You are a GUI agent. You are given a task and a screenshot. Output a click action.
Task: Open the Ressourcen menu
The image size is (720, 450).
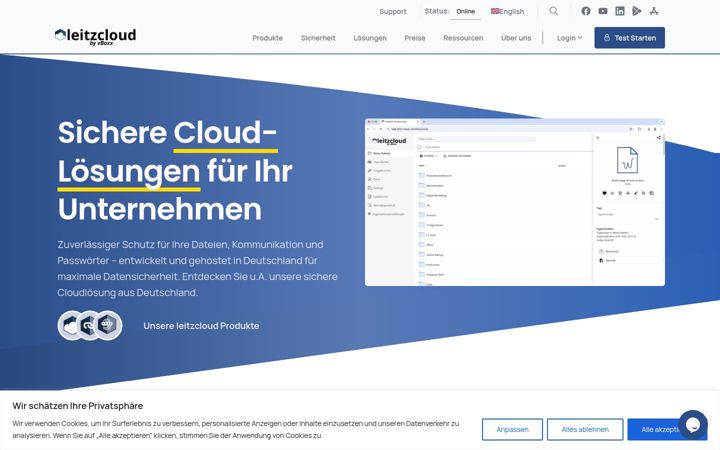point(463,38)
